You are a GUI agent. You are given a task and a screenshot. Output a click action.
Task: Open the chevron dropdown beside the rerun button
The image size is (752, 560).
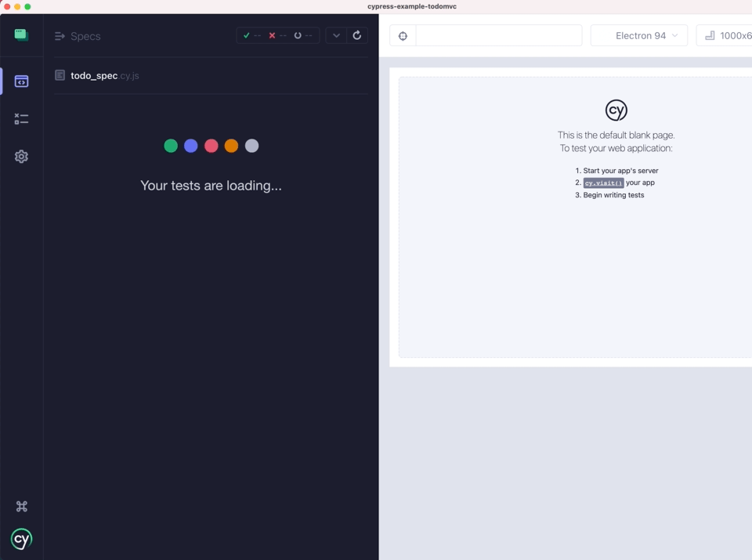(336, 35)
